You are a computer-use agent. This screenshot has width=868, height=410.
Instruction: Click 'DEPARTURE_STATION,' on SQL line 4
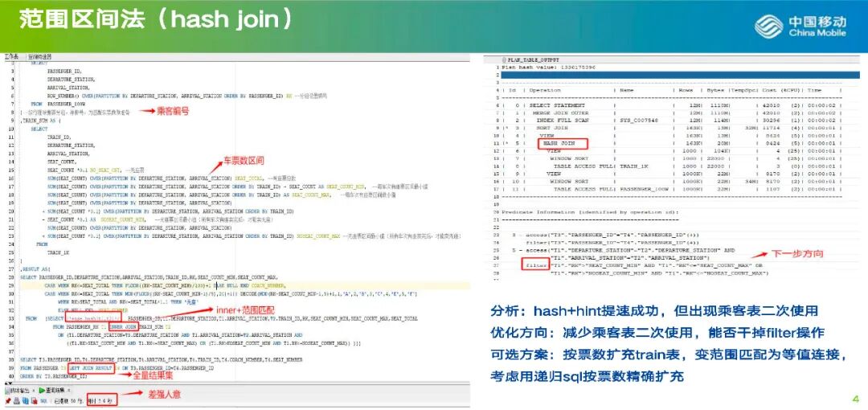pyautogui.click(x=71, y=80)
